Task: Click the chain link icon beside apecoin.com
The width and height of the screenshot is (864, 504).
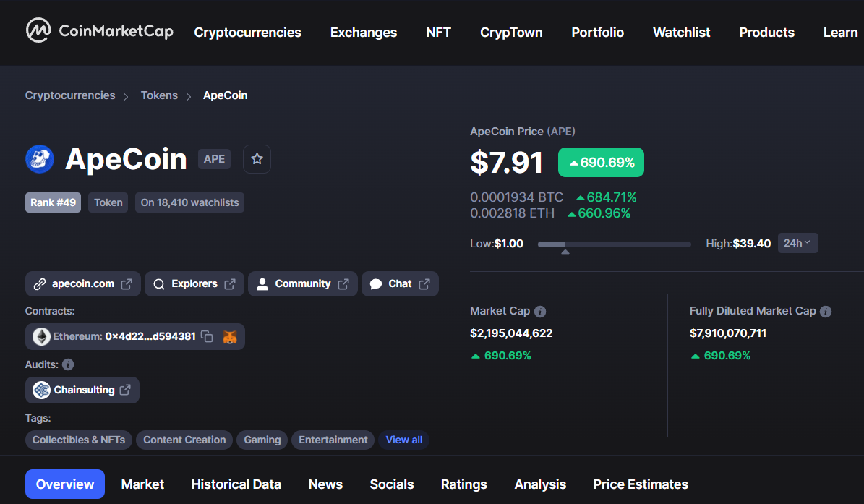Action: pyautogui.click(x=40, y=284)
